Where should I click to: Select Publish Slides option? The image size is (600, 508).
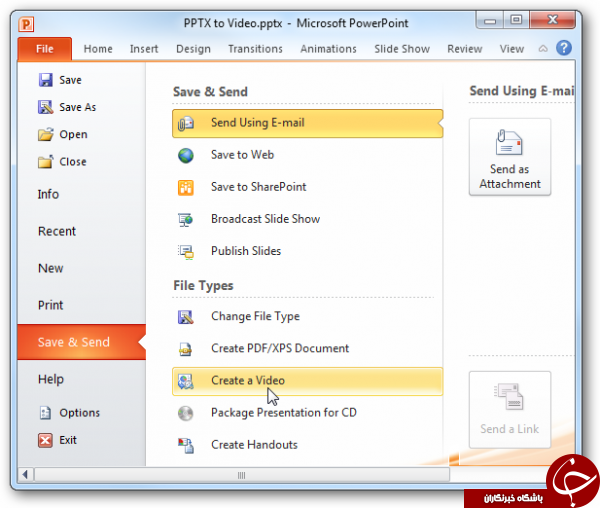[x=308, y=252]
